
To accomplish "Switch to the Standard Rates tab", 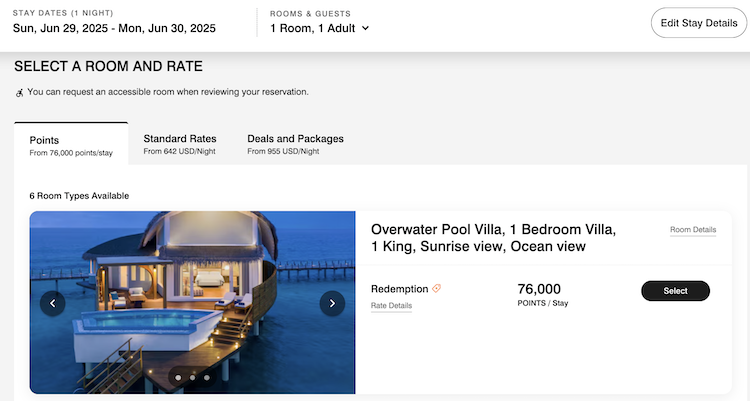I will (x=180, y=144).
